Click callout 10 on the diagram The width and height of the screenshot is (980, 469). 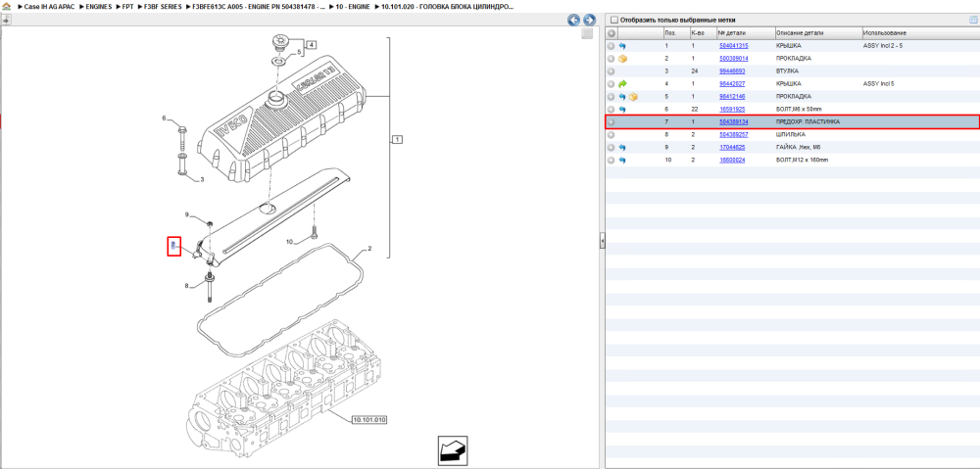[289, 241]
